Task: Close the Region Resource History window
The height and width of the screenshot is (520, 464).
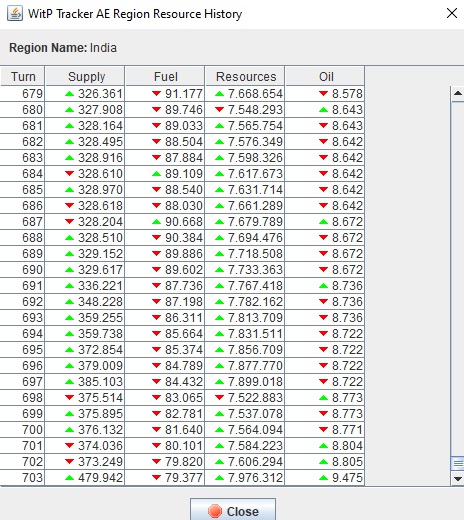Action: 452,13
